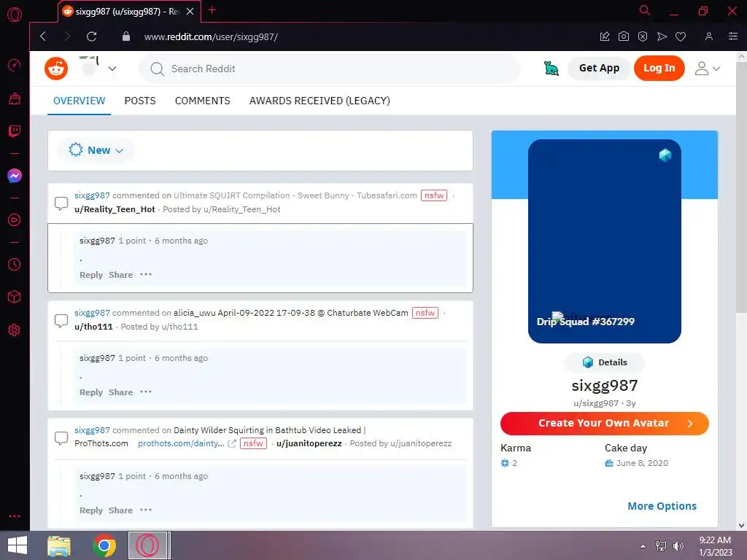This screenshot has width=747, height=560.
Task: Open the speed dial sidebar icon
Action: [x=15, y=65]
